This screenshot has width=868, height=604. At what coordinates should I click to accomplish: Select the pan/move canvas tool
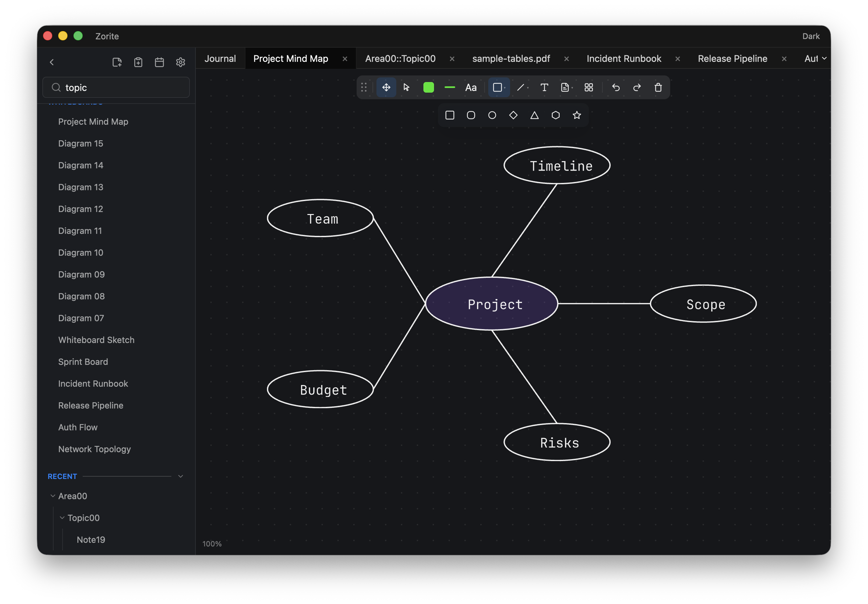[386, 87]
